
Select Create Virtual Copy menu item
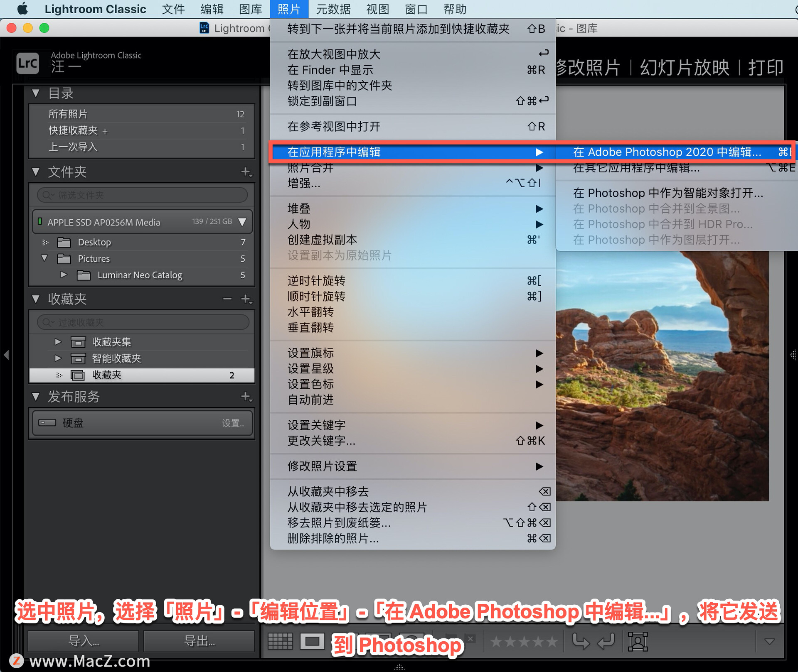click(x=413, y=240)
